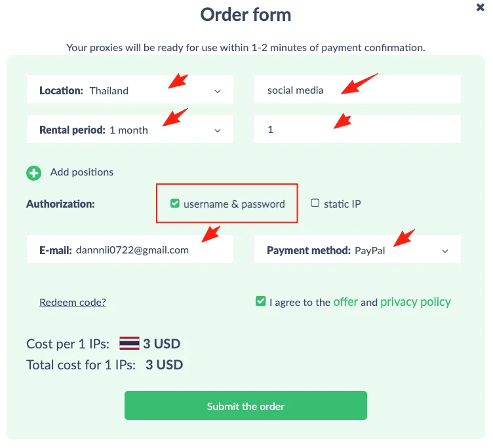
Task: Expand the Location dropdown chevron
Action: click(x=217, y=92)
